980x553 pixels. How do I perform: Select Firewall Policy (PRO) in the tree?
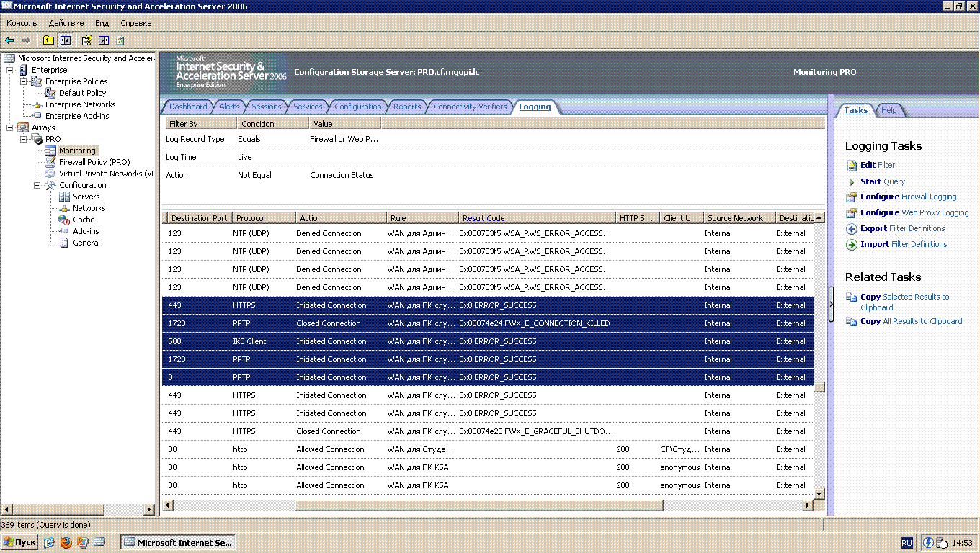94,162
